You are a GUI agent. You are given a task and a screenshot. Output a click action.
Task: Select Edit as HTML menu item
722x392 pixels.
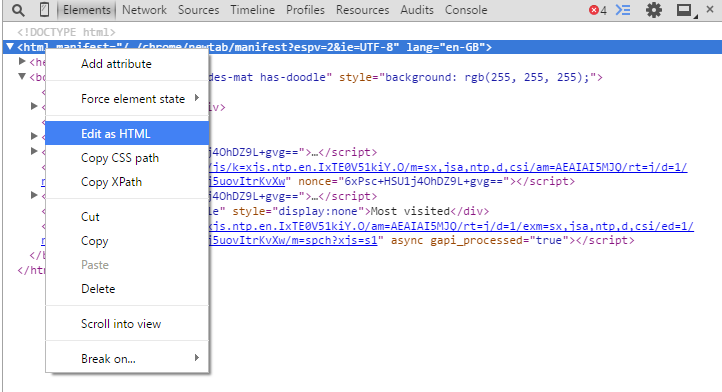click(127, 134)
